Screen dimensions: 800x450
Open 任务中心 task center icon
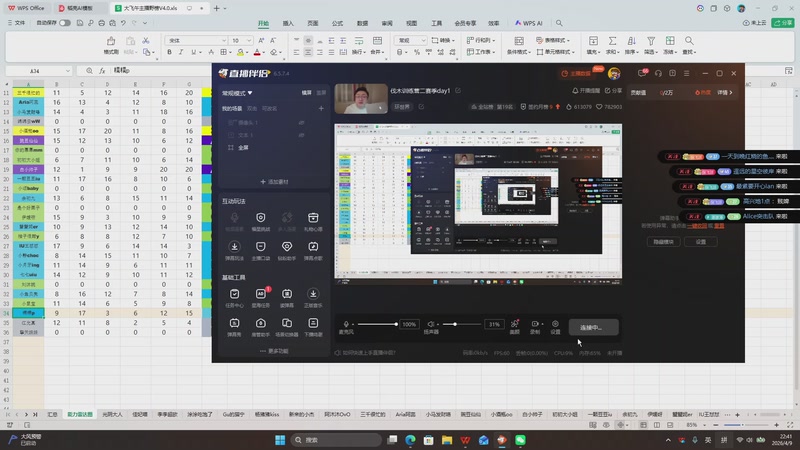pyautogui.click(x=234, y=294)
